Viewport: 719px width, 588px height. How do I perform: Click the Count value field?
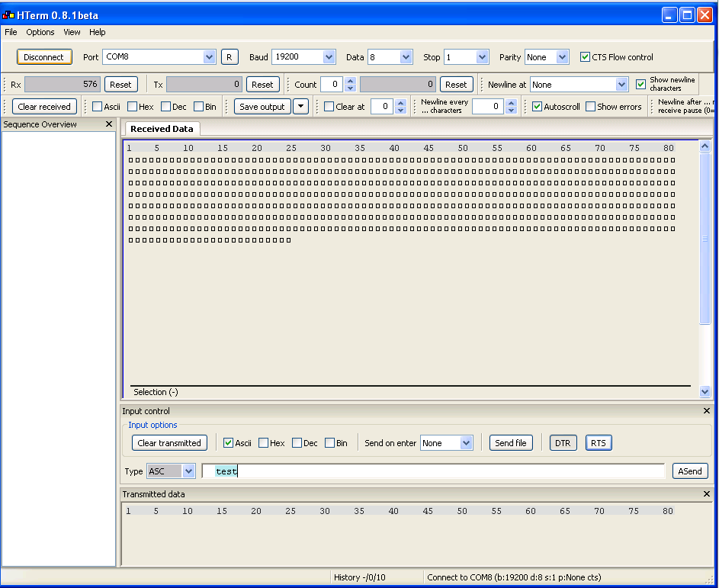coord(331,85)
